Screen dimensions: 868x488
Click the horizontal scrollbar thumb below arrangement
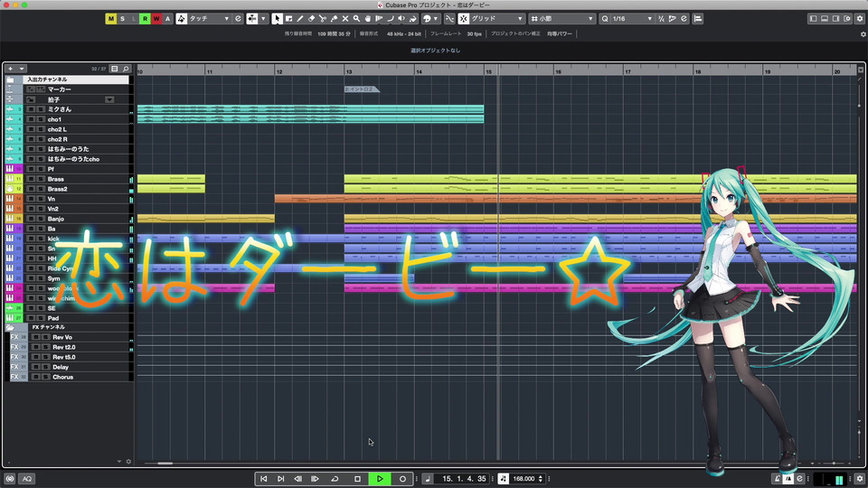point(165,463)
